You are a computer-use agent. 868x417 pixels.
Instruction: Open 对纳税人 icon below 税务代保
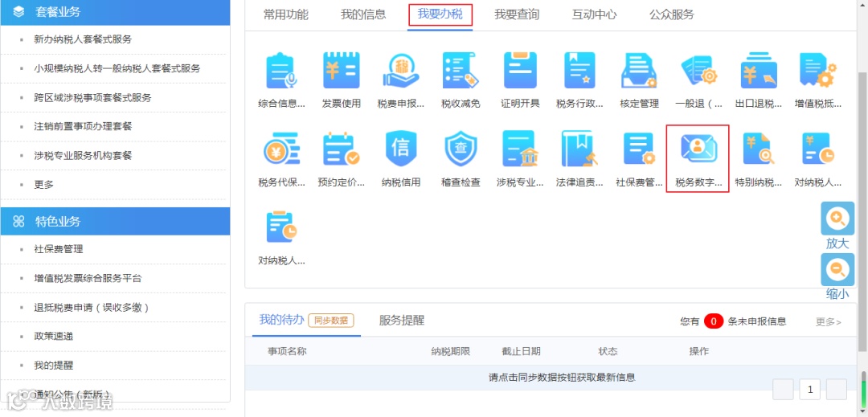pyautogui.click(x=282, y=227)
